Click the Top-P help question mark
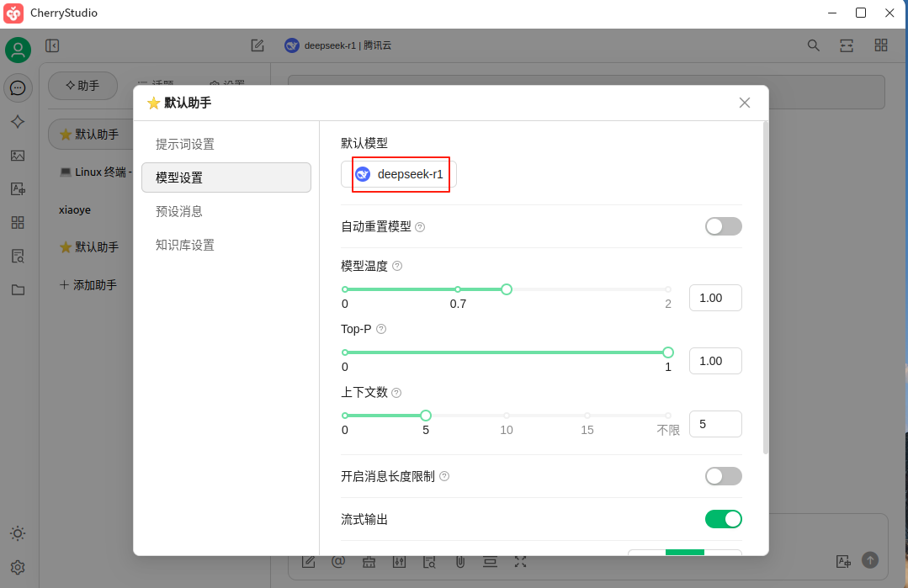Image resolution: width=908 pixels, height=588 pixels. tap(381, 329)
